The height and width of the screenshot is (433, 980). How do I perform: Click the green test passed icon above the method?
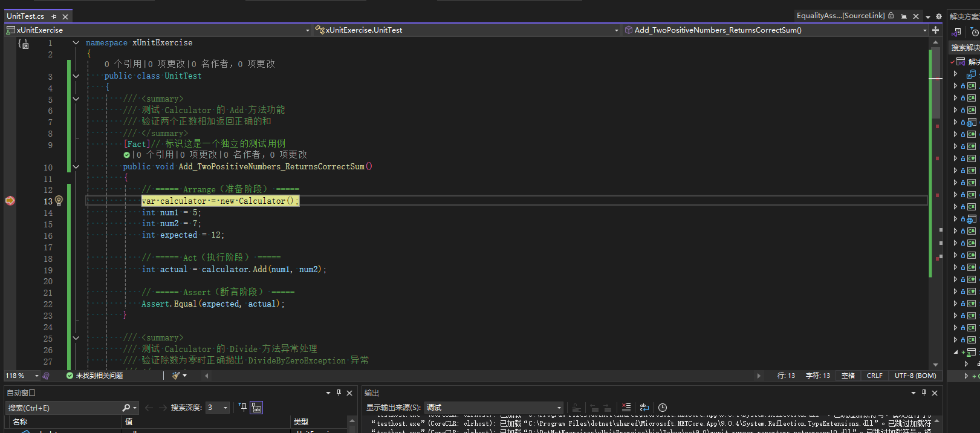tap(127, 155)
